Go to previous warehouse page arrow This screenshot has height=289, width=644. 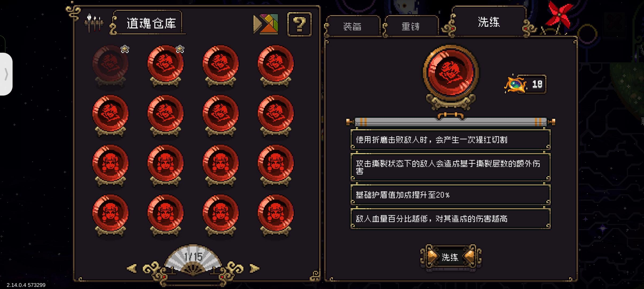tap(132, 268)
